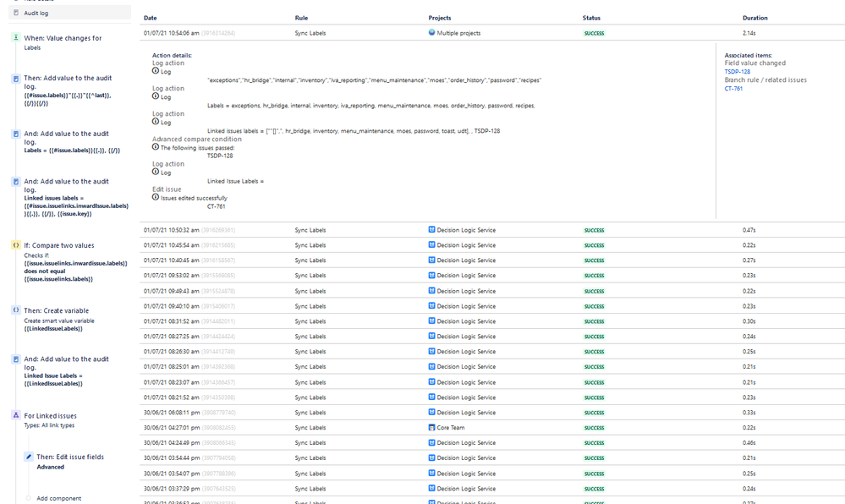
Task: Click the Audit log document icon
Action: [x=15, y=13]
